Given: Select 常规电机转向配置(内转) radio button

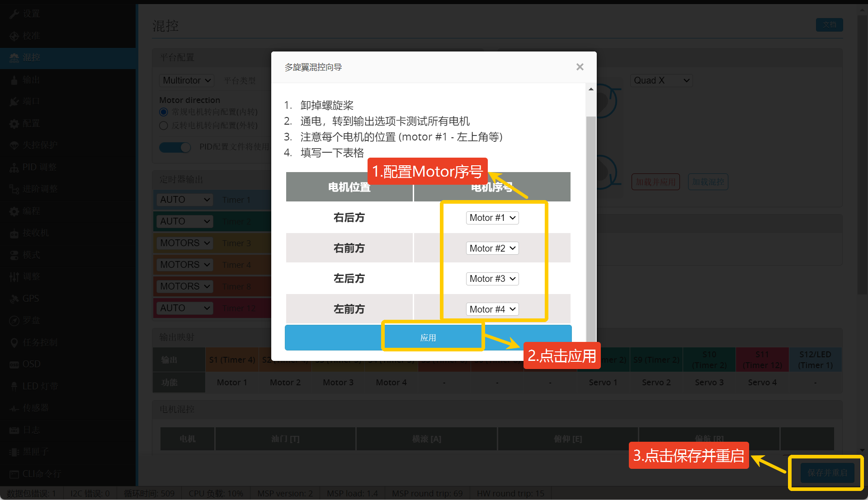Looking at the screenshot, I should coord(164,112).
